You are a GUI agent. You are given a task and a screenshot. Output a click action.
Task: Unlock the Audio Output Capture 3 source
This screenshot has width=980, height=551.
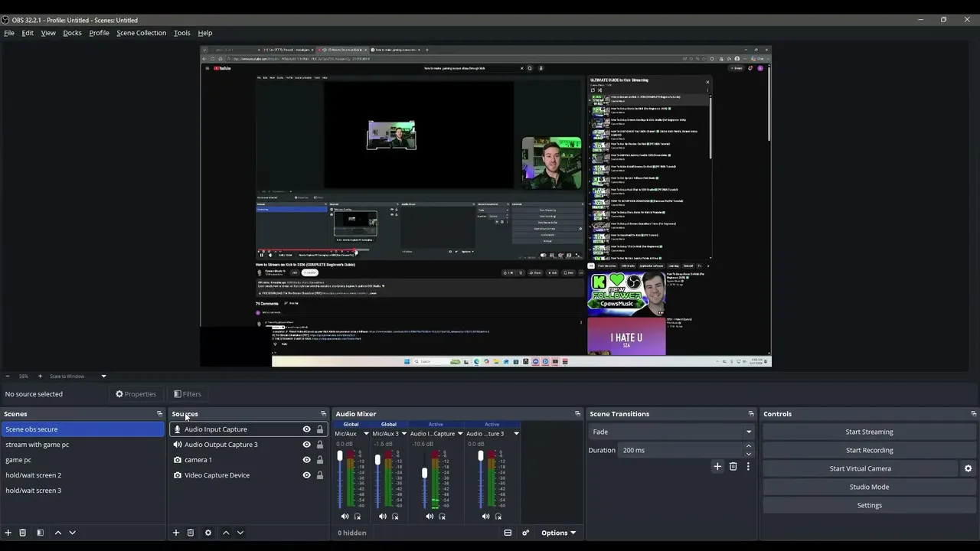(320, 445)
